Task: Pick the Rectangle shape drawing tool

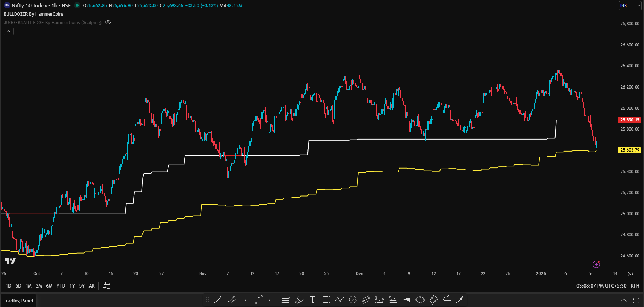Action: pyautogui.click(x=326, y=300)
